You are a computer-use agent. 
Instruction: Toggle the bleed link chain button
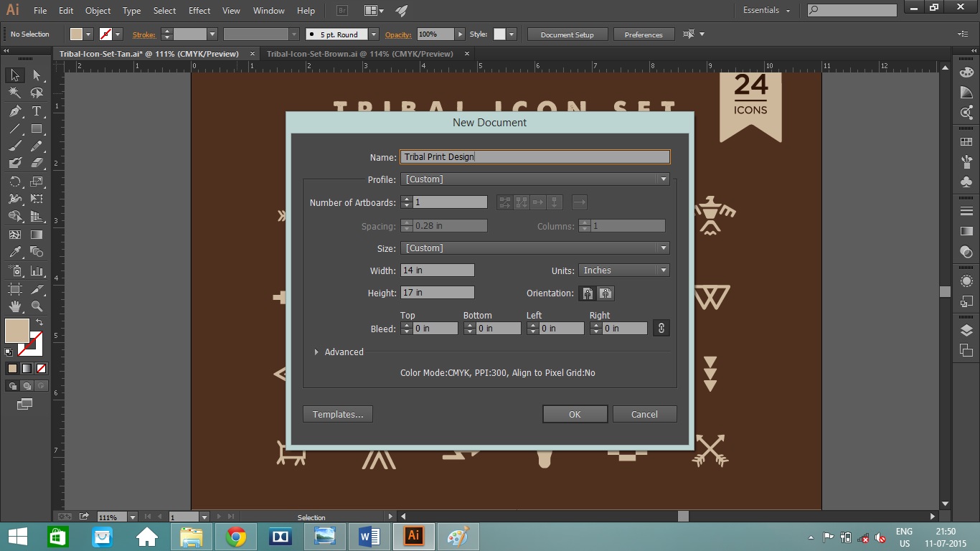tap(661, 328)
